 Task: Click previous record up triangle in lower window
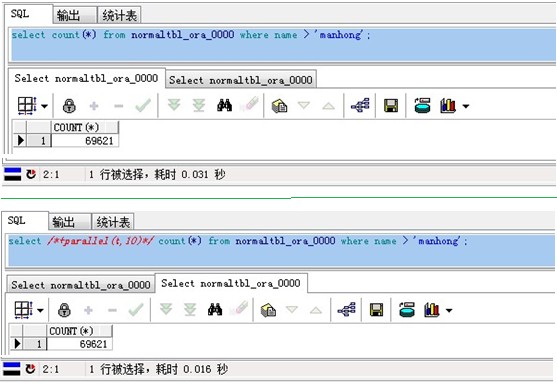click(316, 310)
